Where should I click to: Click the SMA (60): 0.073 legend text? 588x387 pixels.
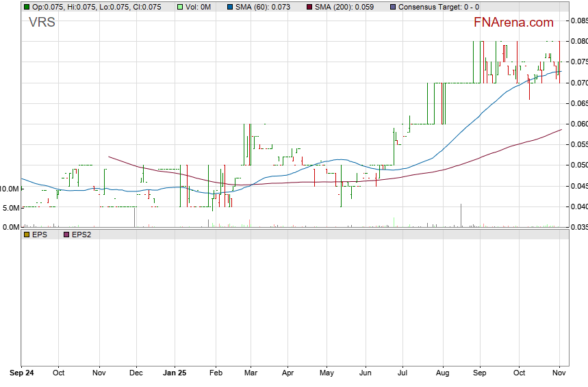tap(263, 7)
